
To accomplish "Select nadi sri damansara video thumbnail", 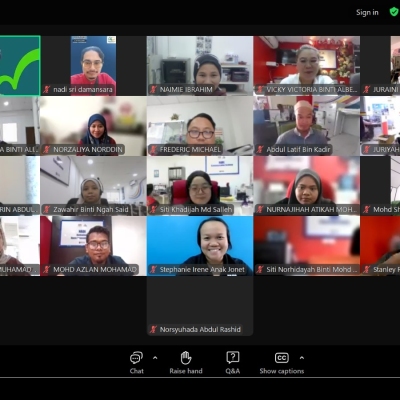I will point(93,66).
